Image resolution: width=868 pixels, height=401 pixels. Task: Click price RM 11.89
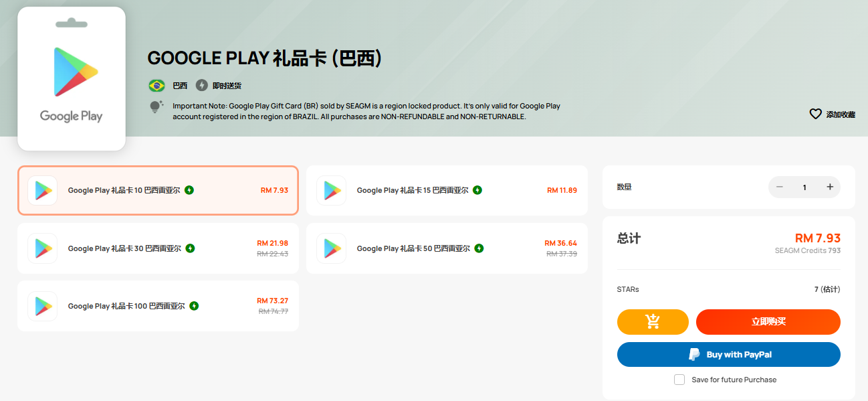[562, 190]
